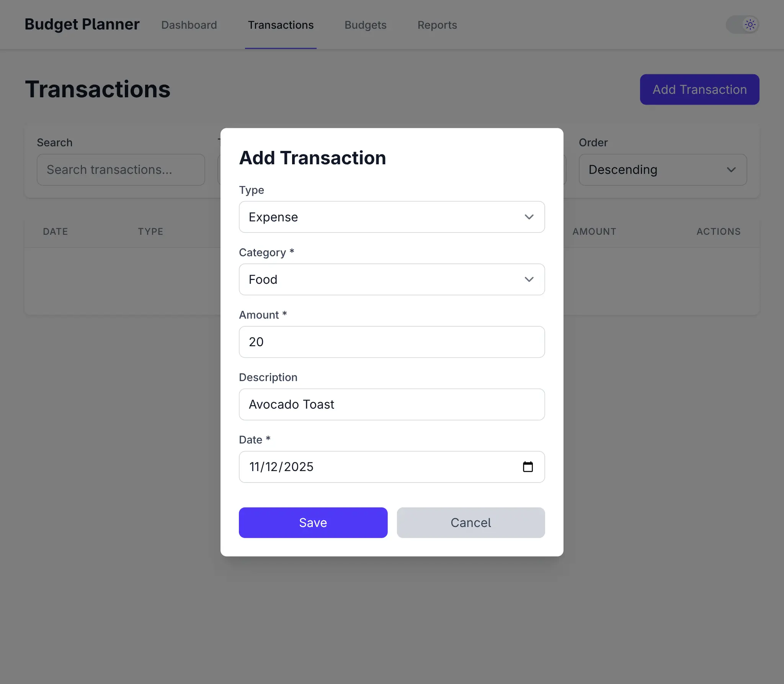Image resolution: width=784 pixels, height=684 pixels.
Task: Click the Budget Planner title
Action: pyautogui.click(x=82, y=24)
